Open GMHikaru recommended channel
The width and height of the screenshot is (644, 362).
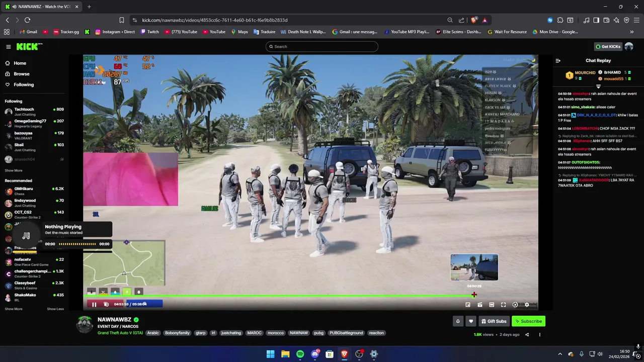[34, 191]
